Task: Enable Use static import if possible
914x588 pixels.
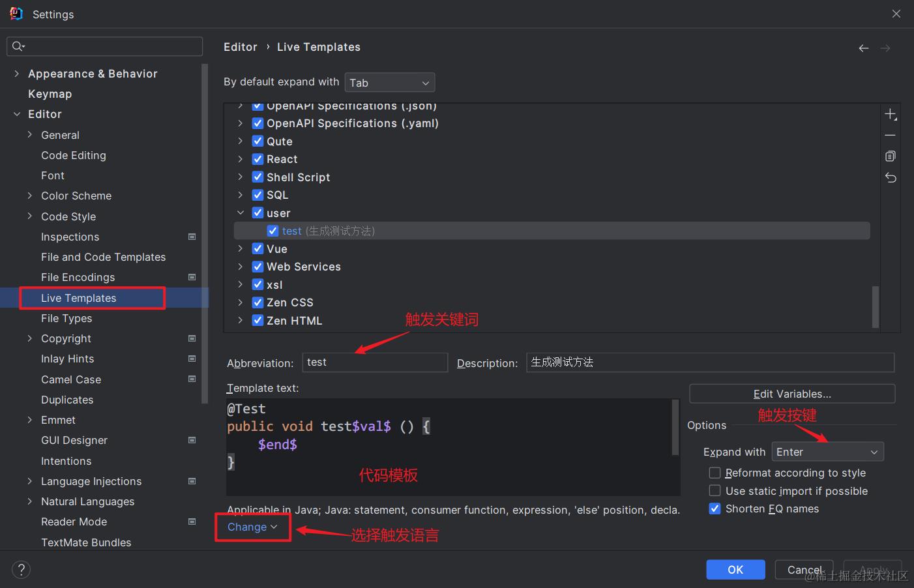Action: (715, 491)
